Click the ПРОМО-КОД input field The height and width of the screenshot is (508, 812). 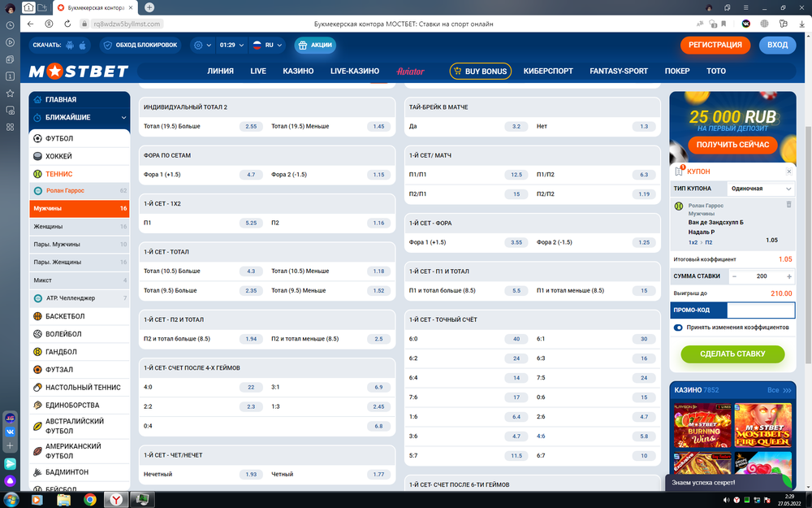click(x=761, y=310)
